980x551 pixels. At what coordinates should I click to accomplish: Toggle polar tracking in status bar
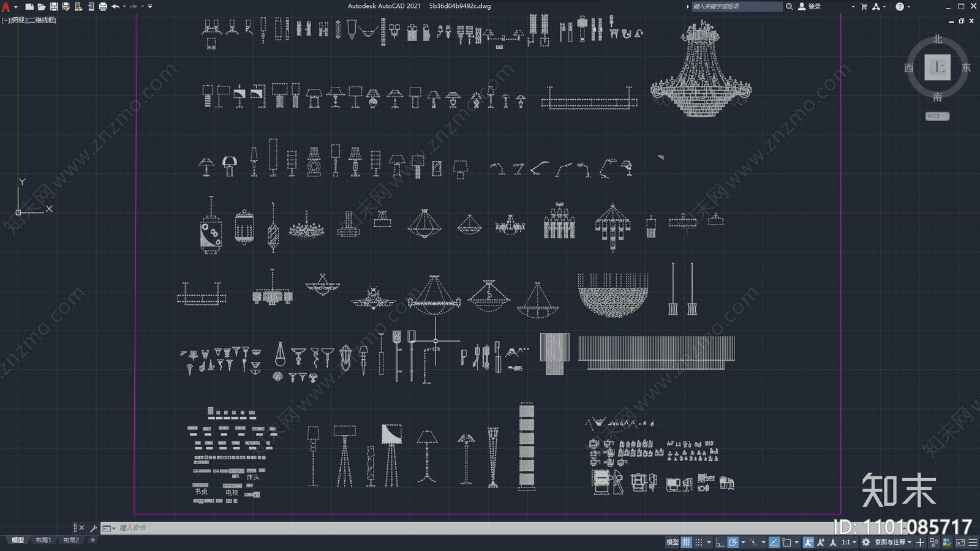733,542
